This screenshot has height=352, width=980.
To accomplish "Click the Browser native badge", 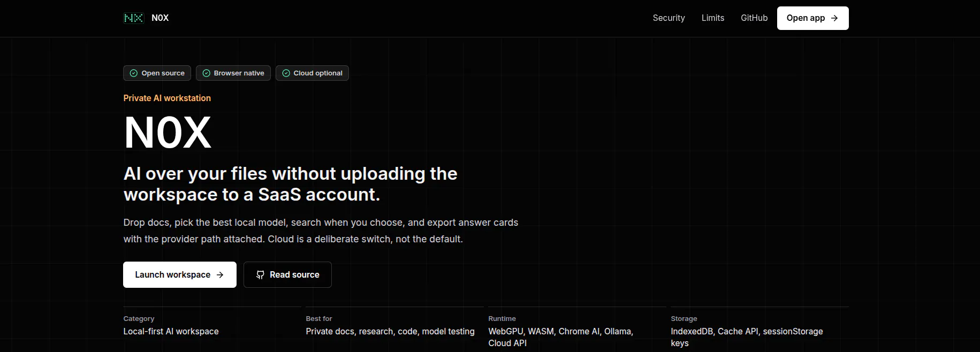I will [x=233, y=73].
